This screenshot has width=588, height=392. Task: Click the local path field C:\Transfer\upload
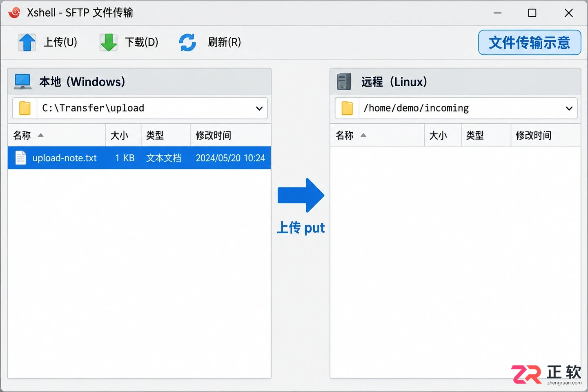(140, 108)
